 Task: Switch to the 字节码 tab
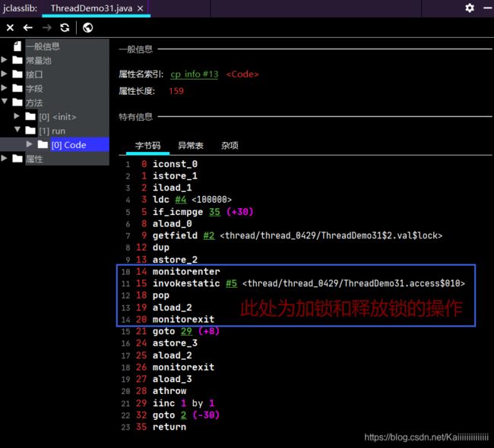pos(147,146)
